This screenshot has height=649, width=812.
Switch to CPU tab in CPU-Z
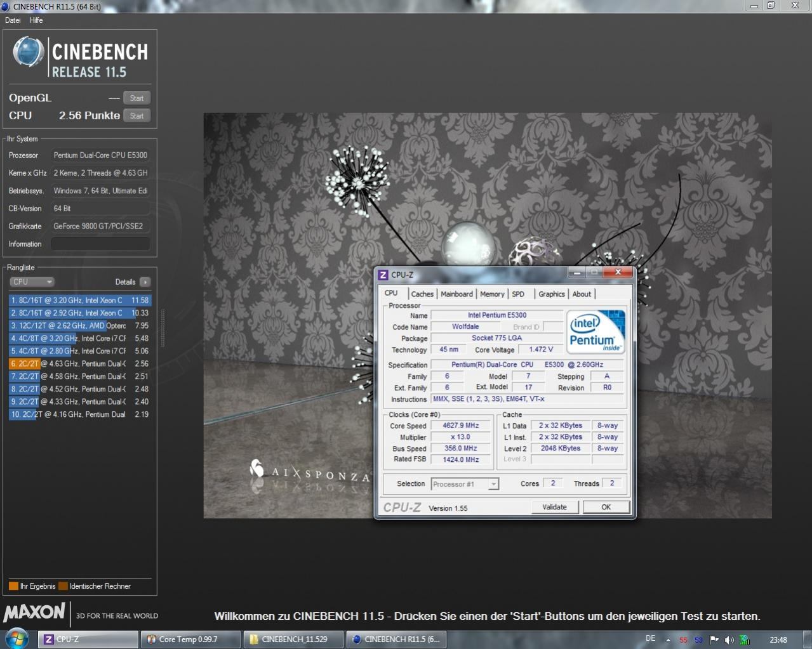391,293
